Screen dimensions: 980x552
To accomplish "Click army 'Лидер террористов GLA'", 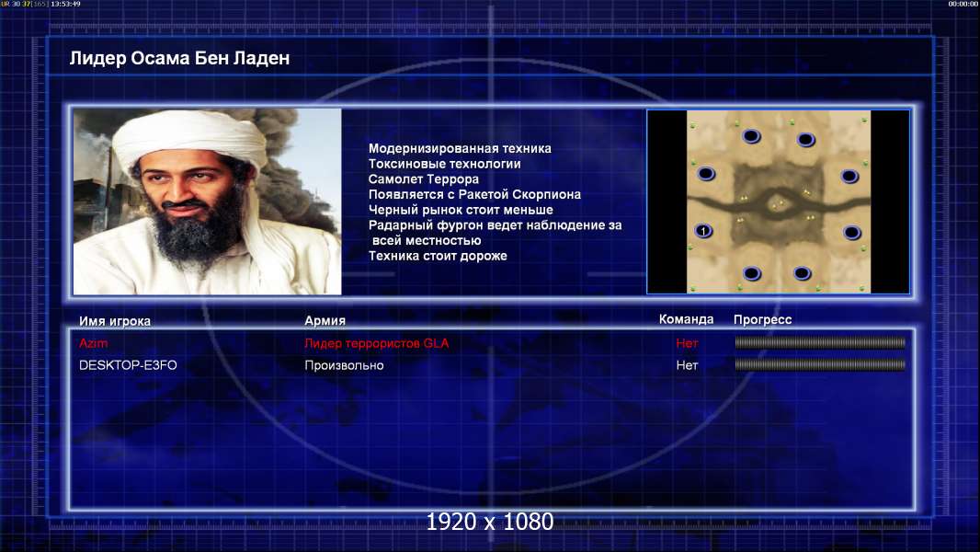I will [377, 343].
